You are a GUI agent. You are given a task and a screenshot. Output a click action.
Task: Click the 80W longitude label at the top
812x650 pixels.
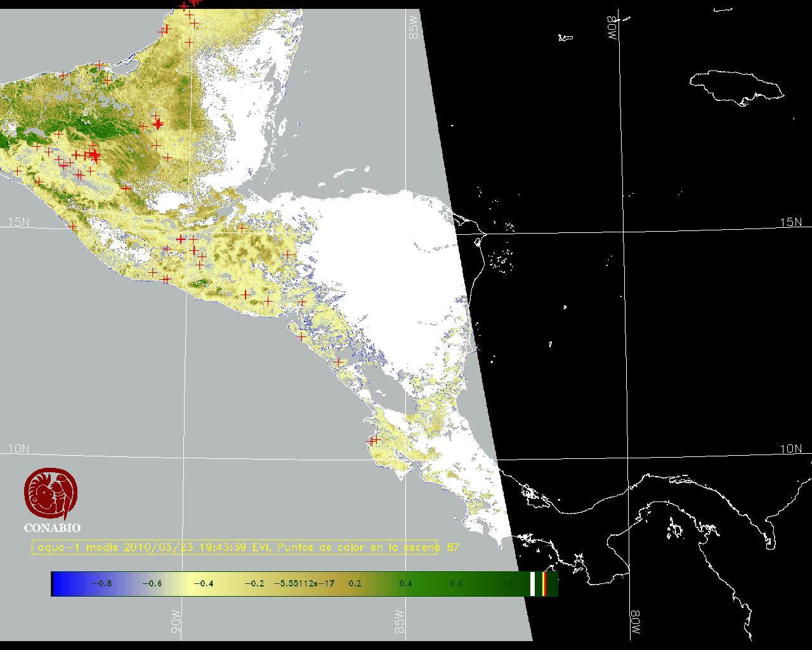tap(613, 29)
